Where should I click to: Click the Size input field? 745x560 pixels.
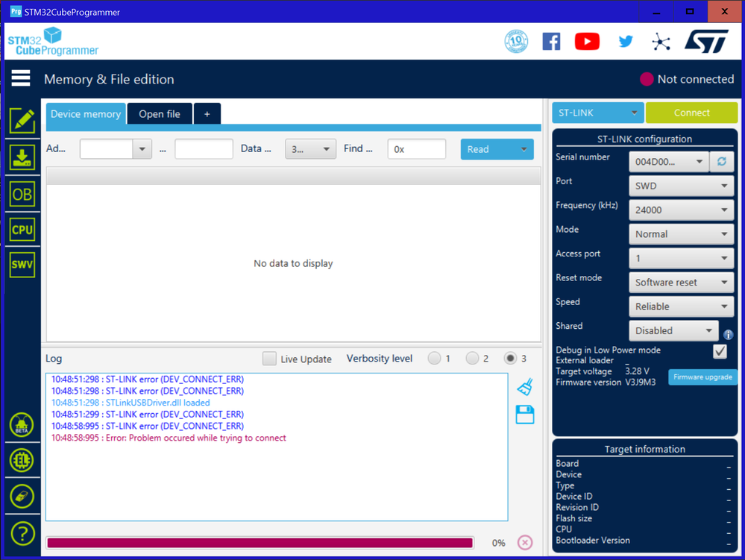point(204,149)
